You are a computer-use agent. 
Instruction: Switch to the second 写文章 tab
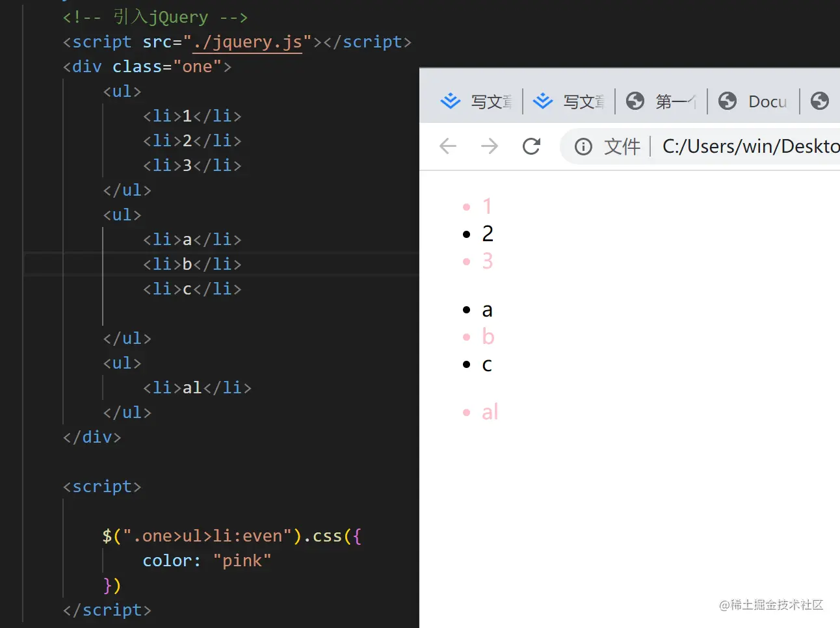point(569,101)
